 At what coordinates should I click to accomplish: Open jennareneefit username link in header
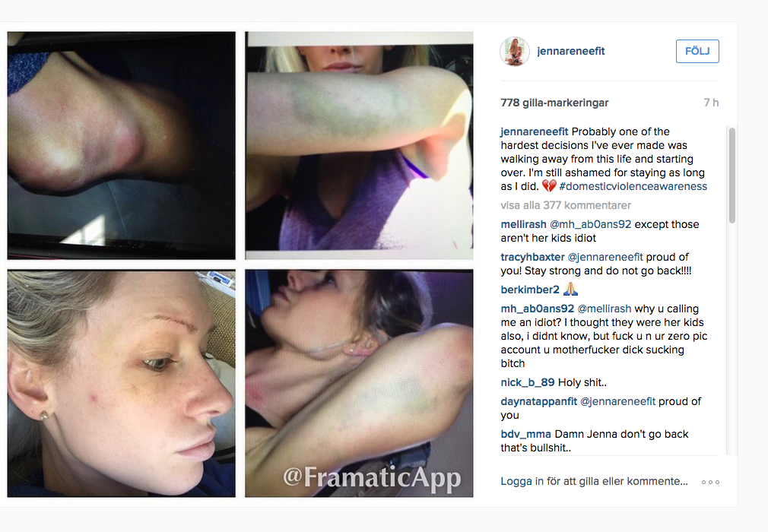tap(570, 51)
